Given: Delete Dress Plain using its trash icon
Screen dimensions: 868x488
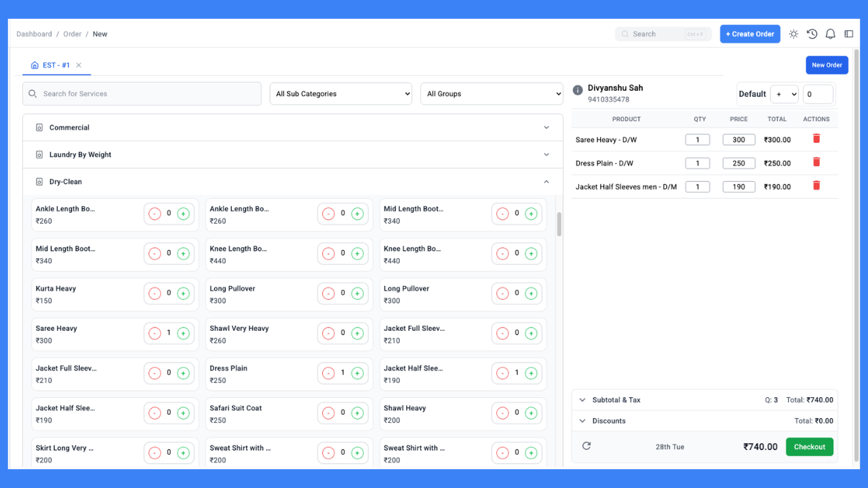Looking at the screenshot, I should coord(816,162).
